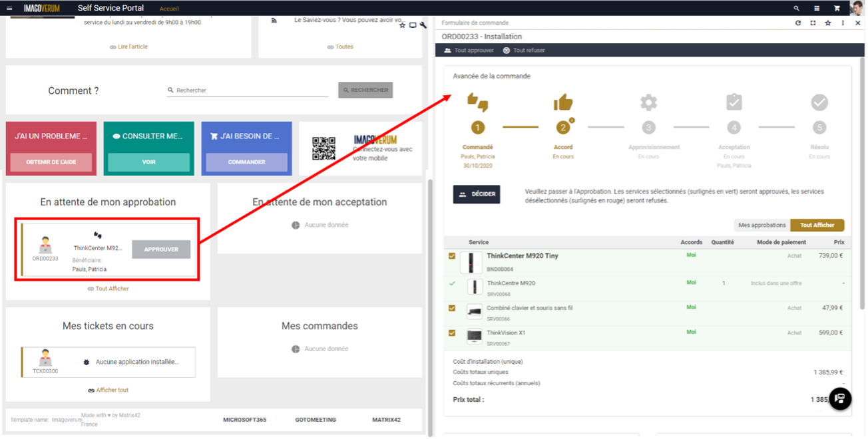Open ticket TCK00300 card
The height and width of the screenshot is (439, 868).
tap(108, 362)
